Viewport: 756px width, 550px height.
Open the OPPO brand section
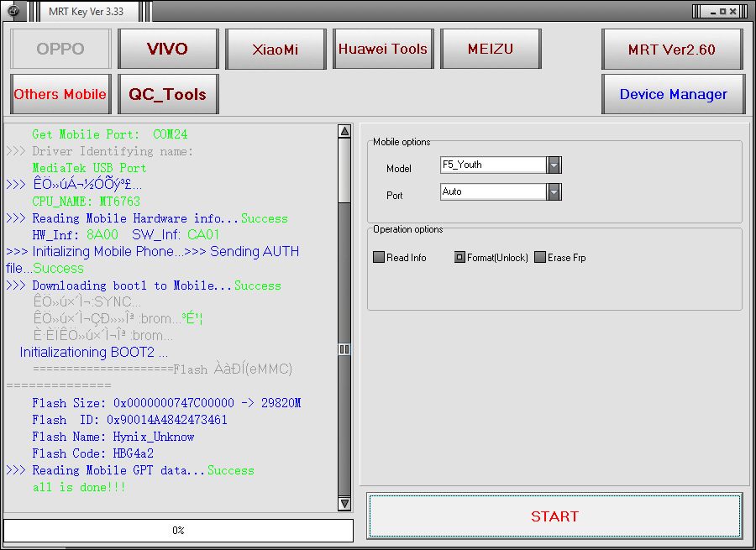coord(60,49)
